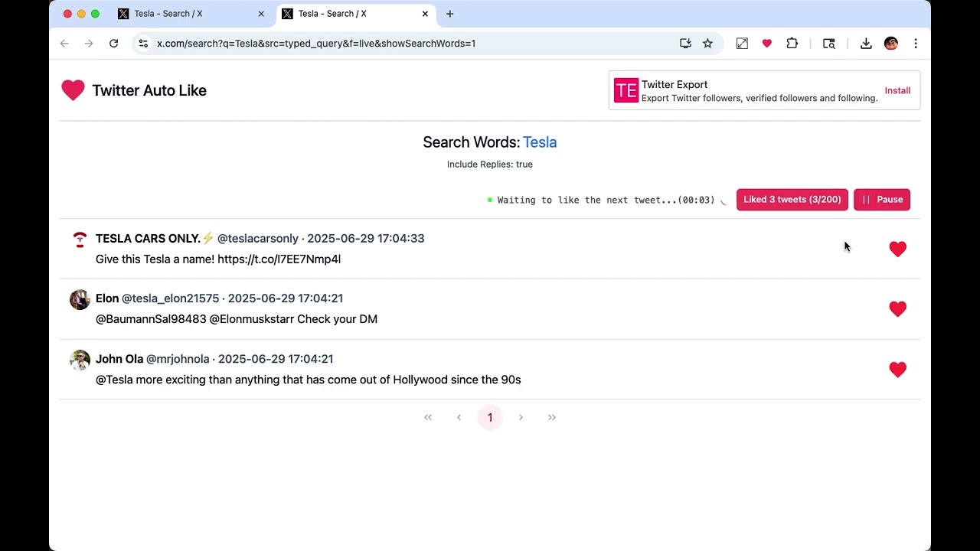
Task: Click the resize extension icon in toolbar
Action: [x=742, y=44]
